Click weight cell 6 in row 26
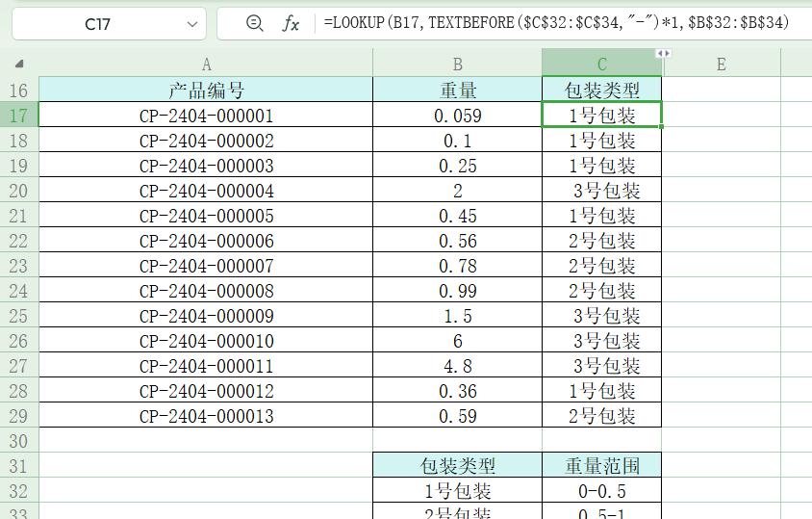The image size is (812, 519). tap(457, 341)
